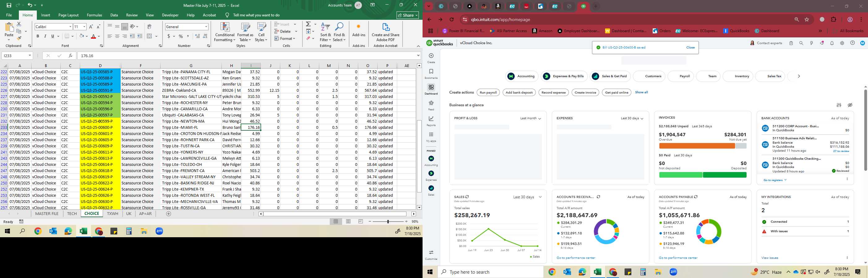868x278 pixels.
Task: Open Zoom app from right taskbar
Action: [x=673, y=272]
